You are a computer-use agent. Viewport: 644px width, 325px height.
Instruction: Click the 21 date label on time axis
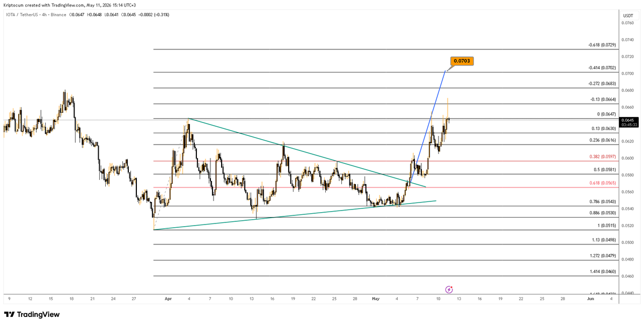pyautogui.click(x=92, y=298)
